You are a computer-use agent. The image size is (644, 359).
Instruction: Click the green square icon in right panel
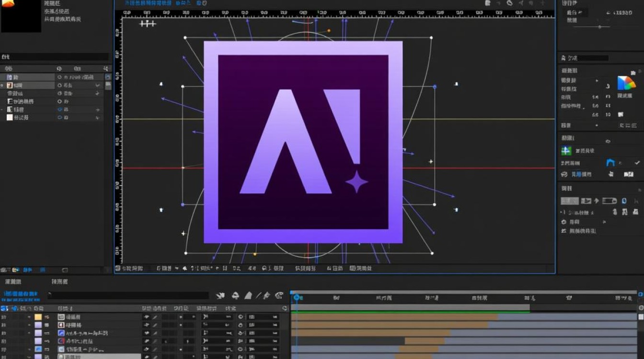tap(566, 151)
